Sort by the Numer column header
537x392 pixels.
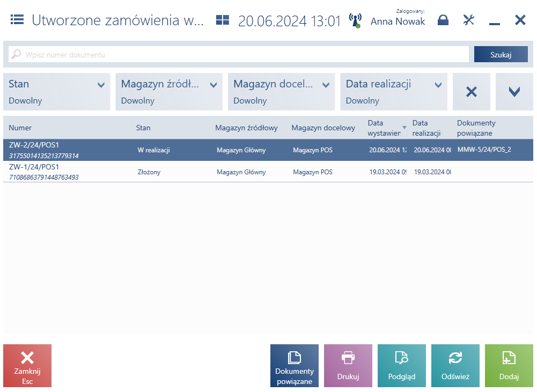[20, 128]
